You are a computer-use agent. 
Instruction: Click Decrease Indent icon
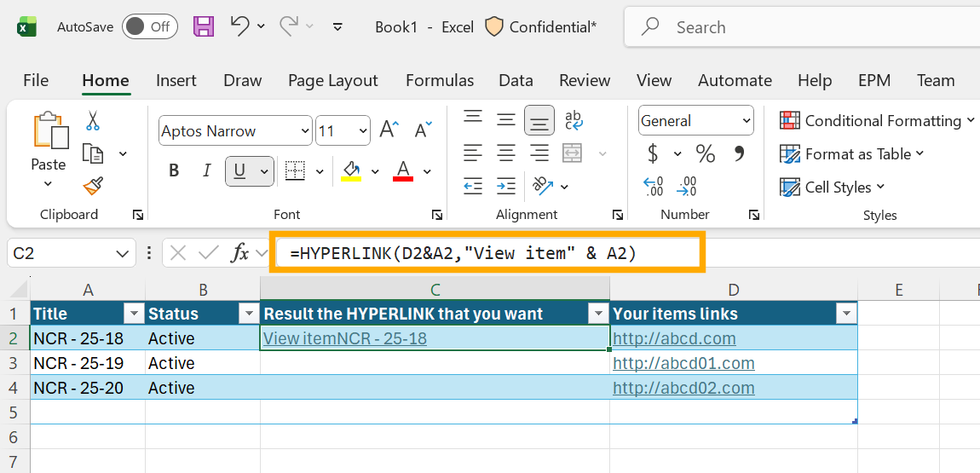pyautogui.click(x=473, y=186)
